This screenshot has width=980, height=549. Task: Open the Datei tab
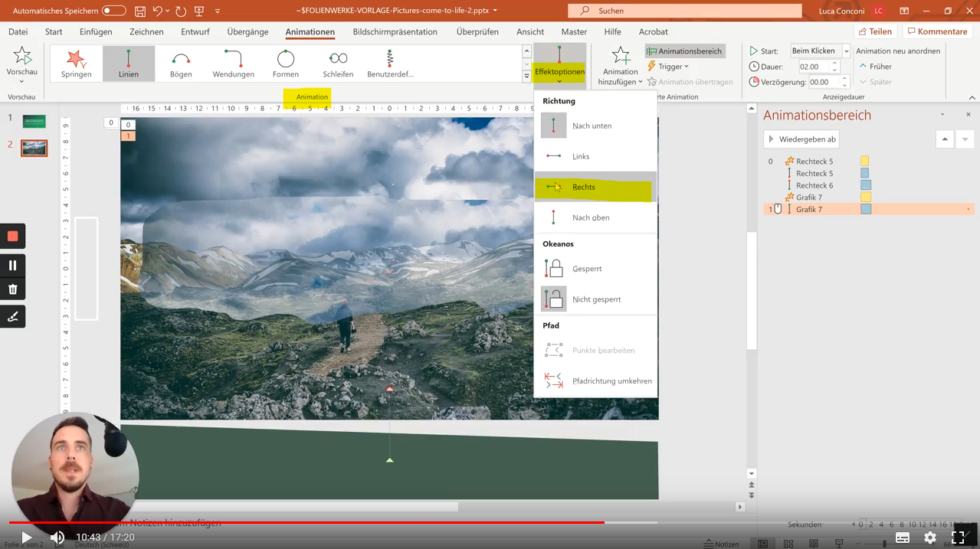click(18, 31)
